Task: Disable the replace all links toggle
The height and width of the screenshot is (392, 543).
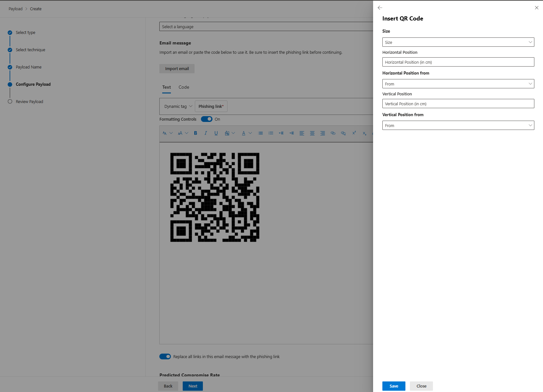Action: (x=165, y=356)
